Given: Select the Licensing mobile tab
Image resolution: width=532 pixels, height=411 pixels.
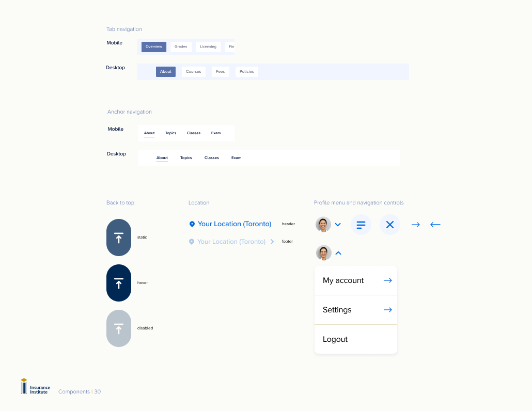Looking at the screenshot, I should (208, 47).
